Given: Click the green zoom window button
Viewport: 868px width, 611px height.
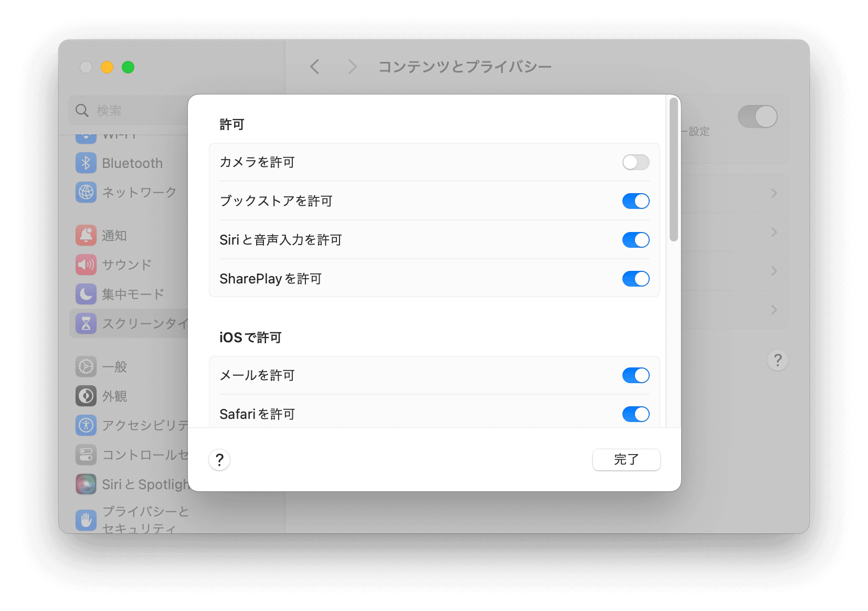Looking at the screenshot, I should coord(128,67).
